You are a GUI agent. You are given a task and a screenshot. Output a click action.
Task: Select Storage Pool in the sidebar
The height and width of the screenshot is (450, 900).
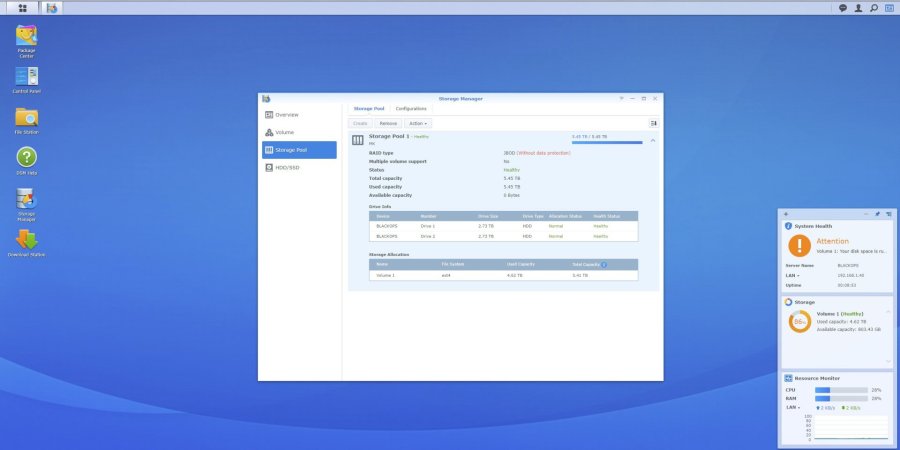pyautogui.click(x=299, y=150)
